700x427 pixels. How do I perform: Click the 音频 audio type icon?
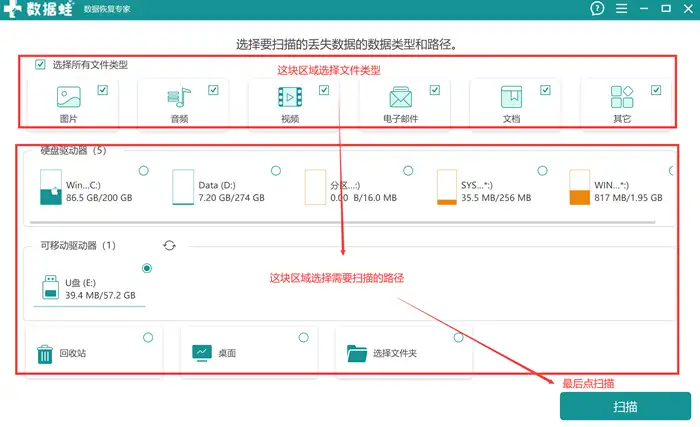(x=179, y=97)
